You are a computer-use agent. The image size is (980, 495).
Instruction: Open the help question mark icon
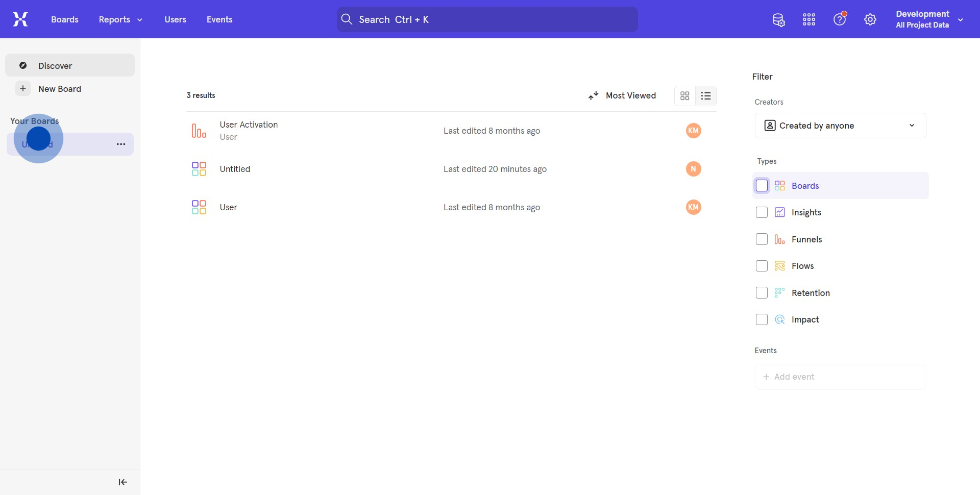[x=840, y=20]
